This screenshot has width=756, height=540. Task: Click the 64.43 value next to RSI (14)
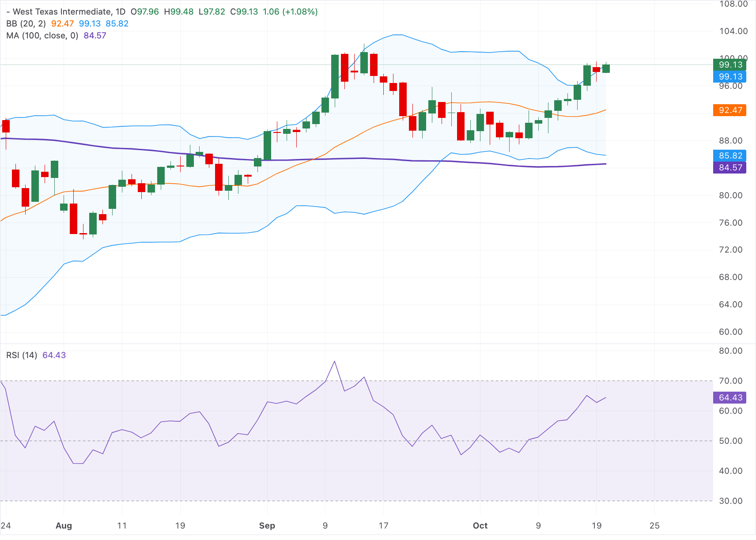coord(54,355)
